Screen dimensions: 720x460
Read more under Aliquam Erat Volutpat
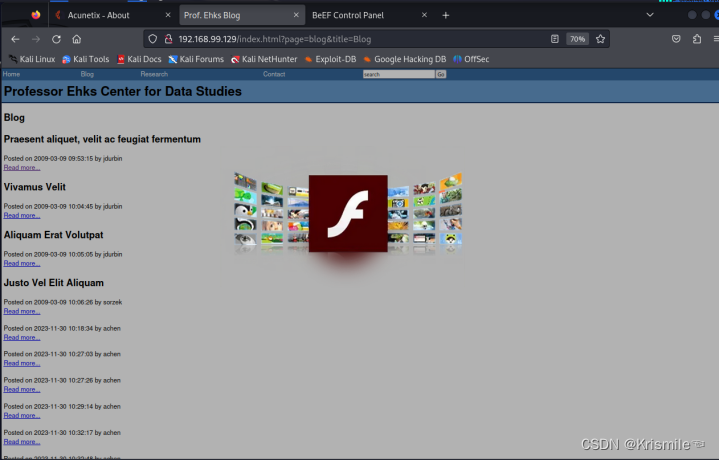click(22, 264)
